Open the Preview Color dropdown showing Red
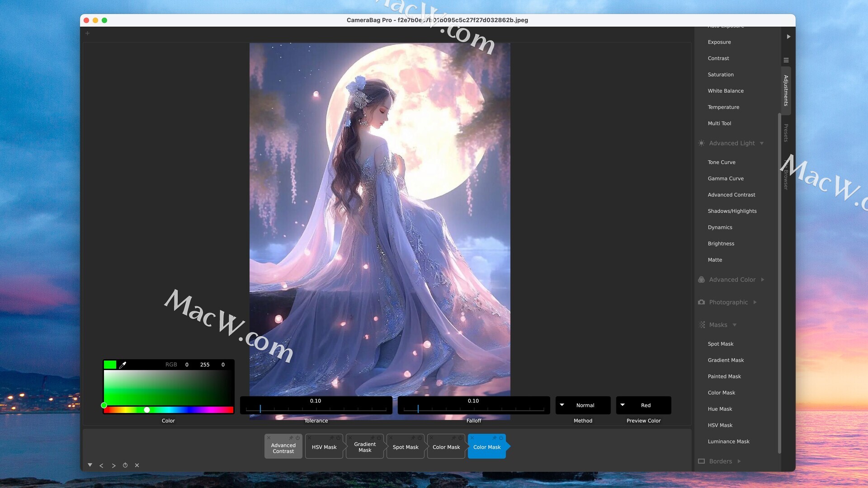Image resolution: width=868 pixels, height=488 pixels. click(x=643, y=405)
